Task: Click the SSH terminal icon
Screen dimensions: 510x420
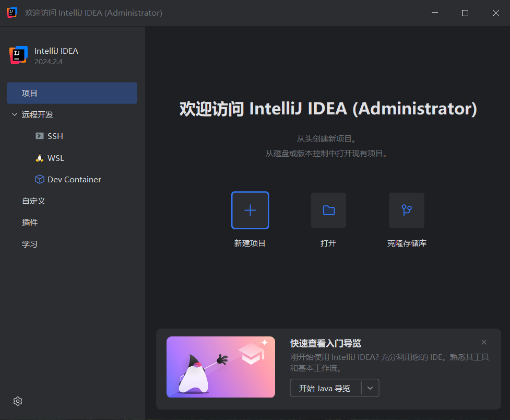Action: (39, 136)
